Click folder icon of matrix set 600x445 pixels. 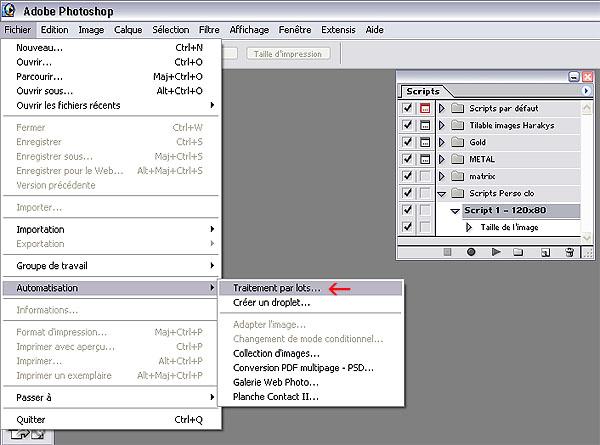click(x=457, y=176)
